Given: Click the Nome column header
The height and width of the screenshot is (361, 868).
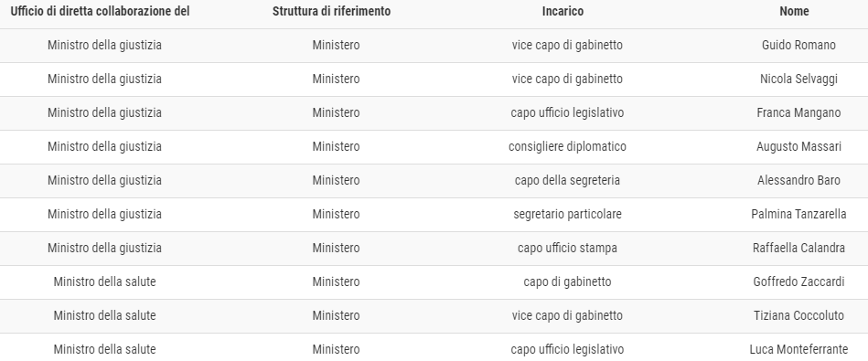Looking at the screenshot, I should coord(794,11).
